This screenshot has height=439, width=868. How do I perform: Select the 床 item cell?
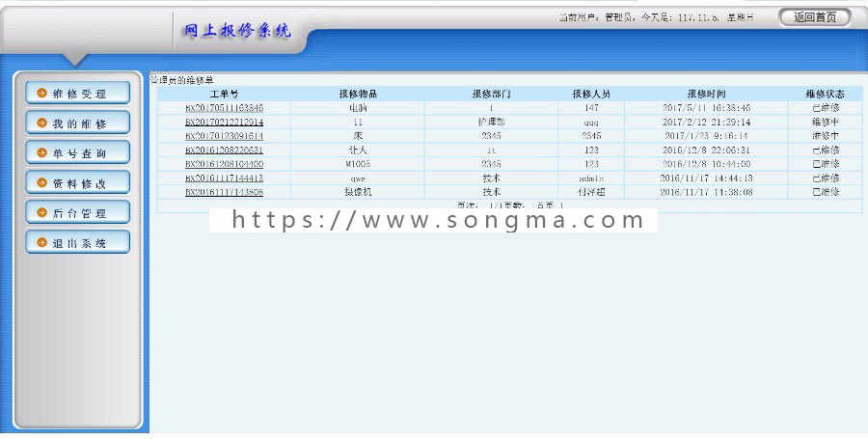358,136
